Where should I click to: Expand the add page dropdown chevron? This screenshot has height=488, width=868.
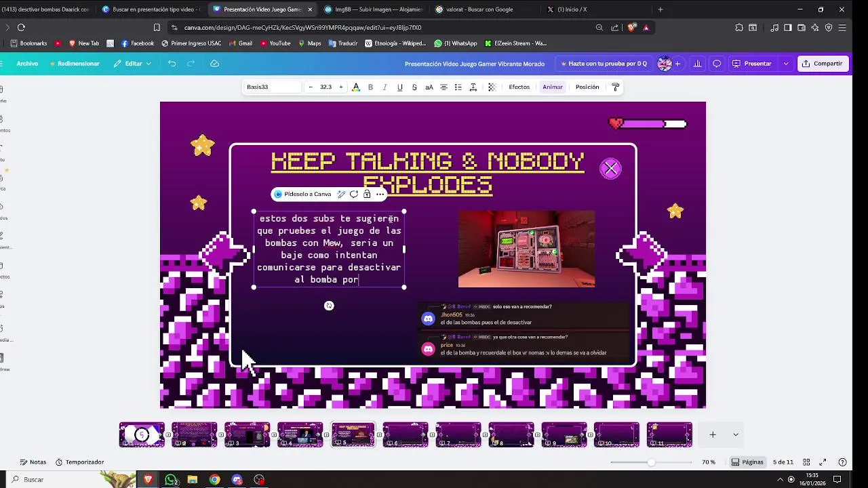735,434
